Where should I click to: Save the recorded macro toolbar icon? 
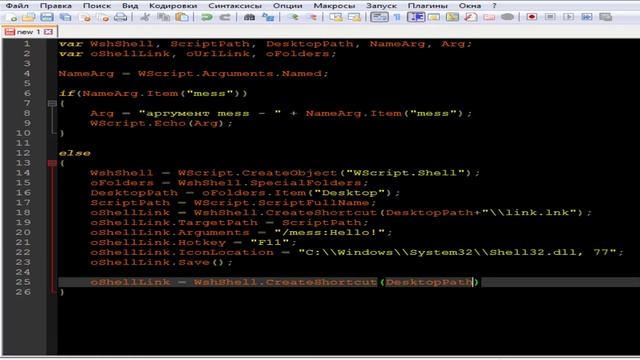606,17
